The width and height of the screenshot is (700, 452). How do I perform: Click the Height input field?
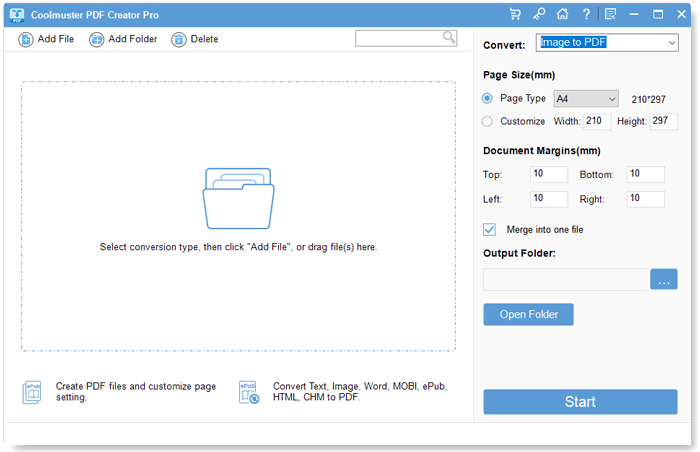click(x=664, y=121)
